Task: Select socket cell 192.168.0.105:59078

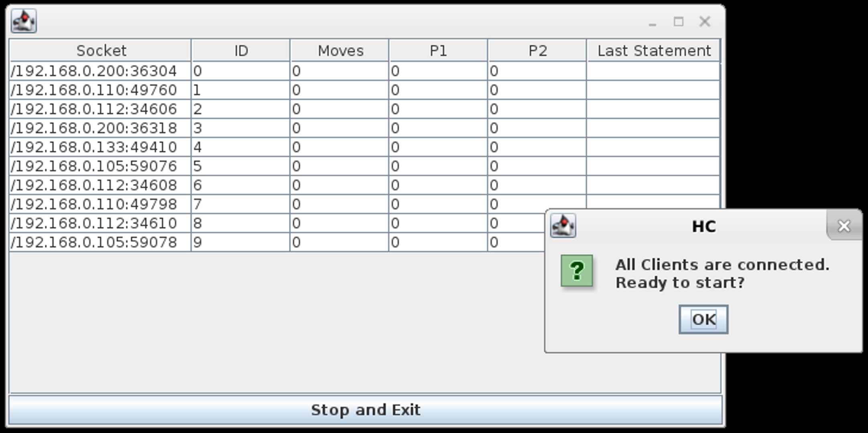Action: pos(94,242)
